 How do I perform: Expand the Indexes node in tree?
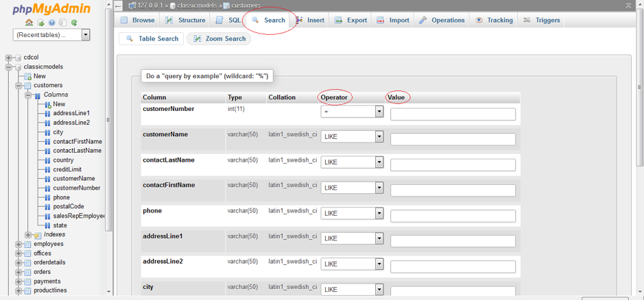pos(28,235)
